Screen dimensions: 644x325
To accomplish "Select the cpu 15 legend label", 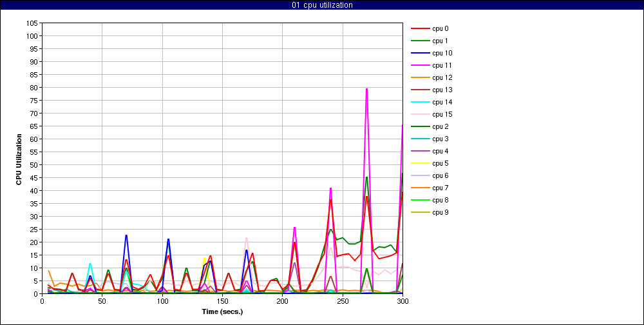I will (442, 114).
